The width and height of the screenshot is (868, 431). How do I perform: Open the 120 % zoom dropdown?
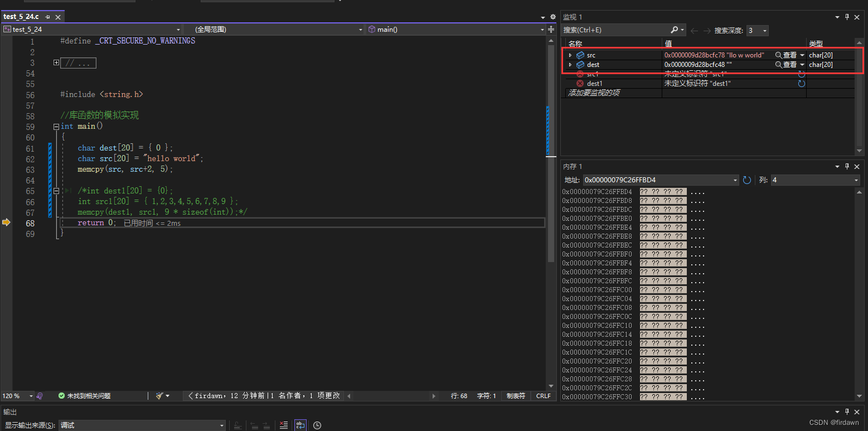(x=30, y=396)
